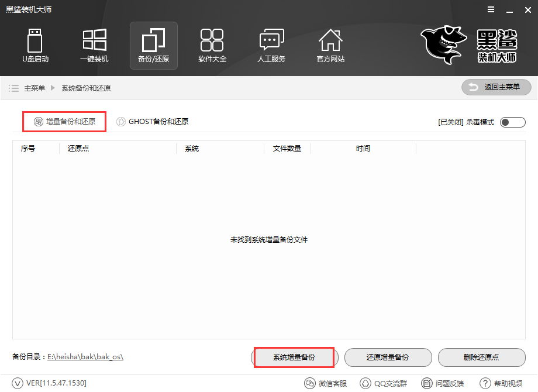The width and height of the screenshot is (538, 392).
Task: Expand the breadcrumb list icon
Action: point(13,87)
